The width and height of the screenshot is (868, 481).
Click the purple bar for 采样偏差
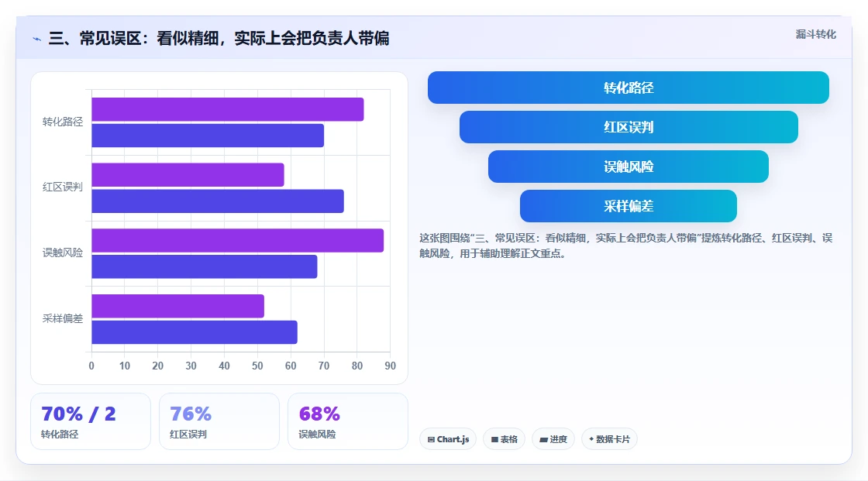pos(177,306)
